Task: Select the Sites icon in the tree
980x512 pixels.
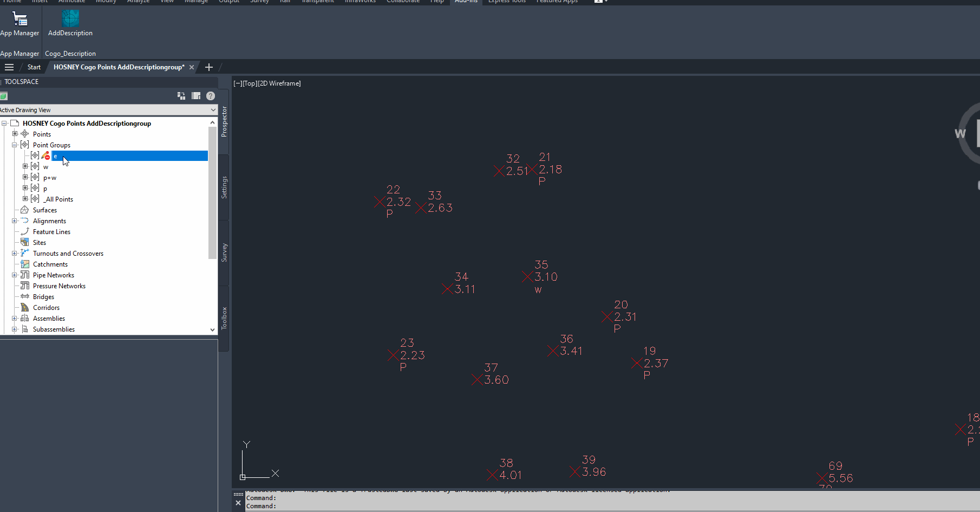Action: pyautogui.click(x=24, y=242)
